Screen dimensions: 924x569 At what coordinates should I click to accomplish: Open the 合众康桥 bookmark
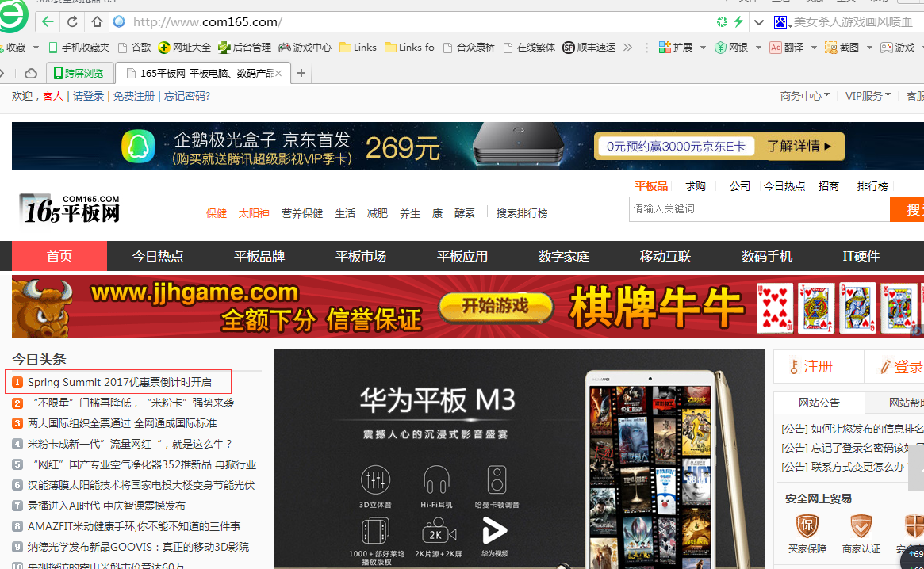pos(469,47)
